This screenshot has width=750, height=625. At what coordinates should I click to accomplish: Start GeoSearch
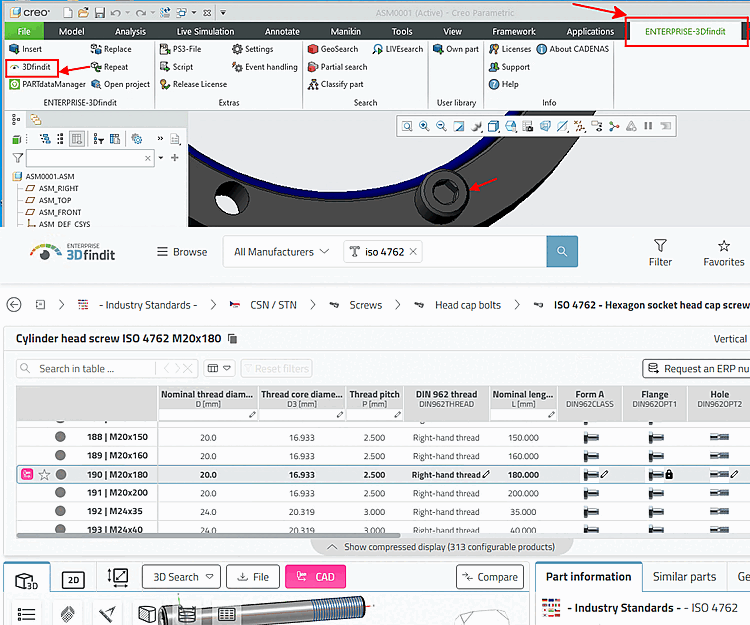tap(333, 49)
